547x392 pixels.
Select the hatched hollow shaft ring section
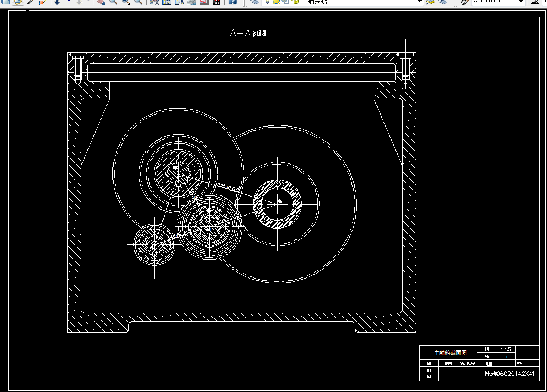(278, 204)
